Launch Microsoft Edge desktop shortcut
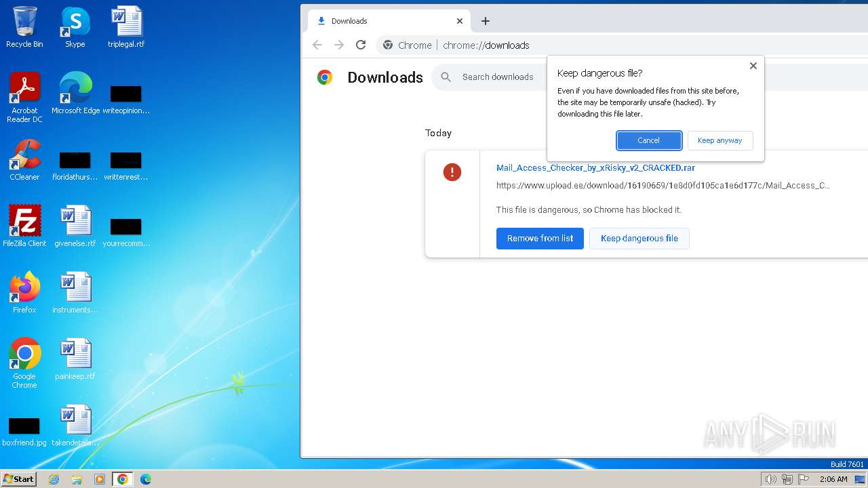 click(75, 94)
